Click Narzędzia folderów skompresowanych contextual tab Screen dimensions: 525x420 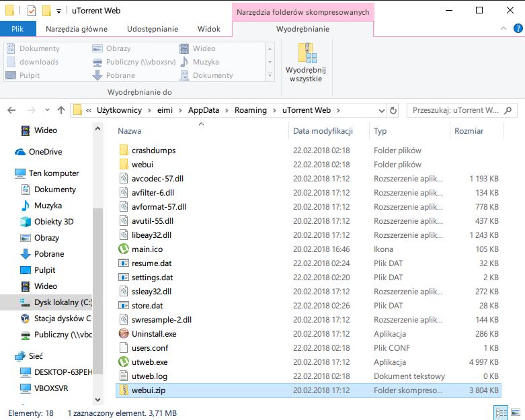pos(303,12)
